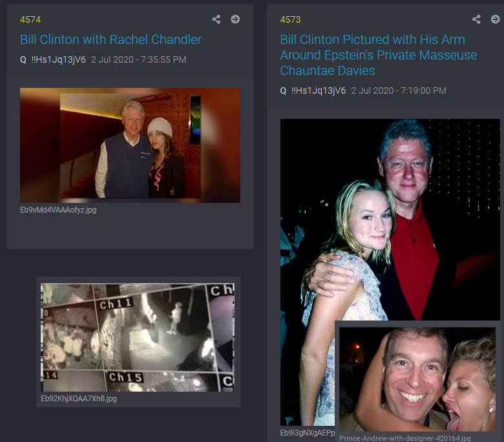Open the title mentioning Chauntae Davies
The width and height of the screenshot is (504, 442).
[378, 55]
